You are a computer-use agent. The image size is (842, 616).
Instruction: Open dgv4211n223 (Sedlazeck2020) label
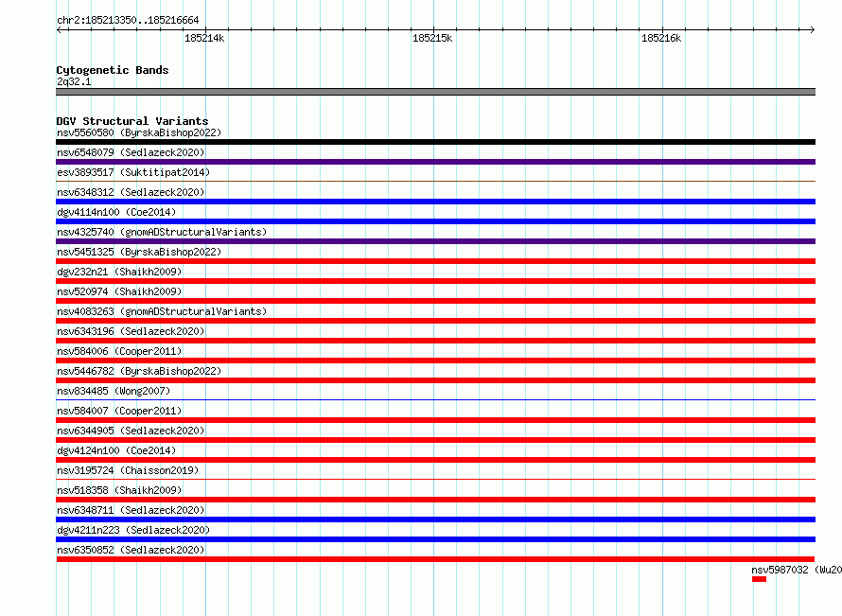tap(133, 530)
